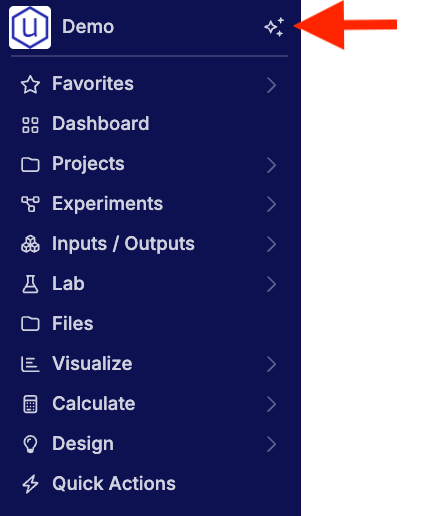Click the Experiments flowchart icon
431x516 pixels.
[30, 204]
